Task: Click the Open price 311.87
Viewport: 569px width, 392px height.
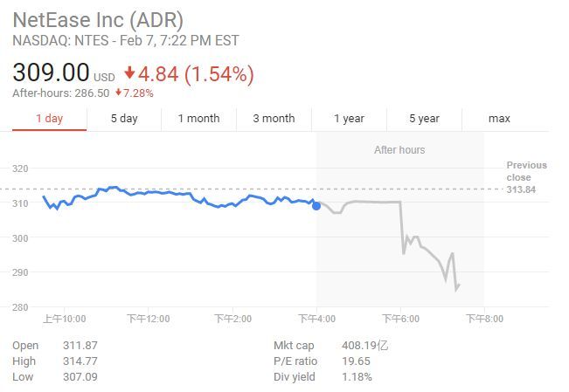Action: pyautogui.click(x=80, y=346)
